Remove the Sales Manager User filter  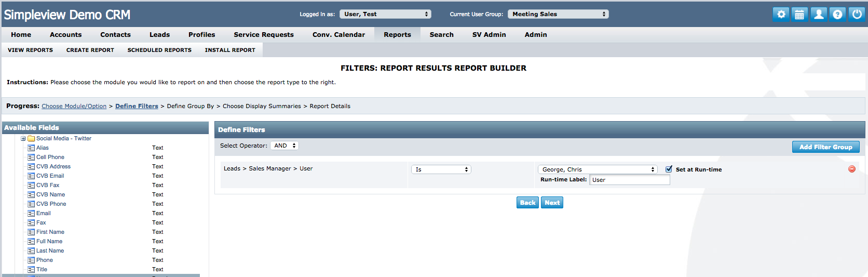point(852,169)
